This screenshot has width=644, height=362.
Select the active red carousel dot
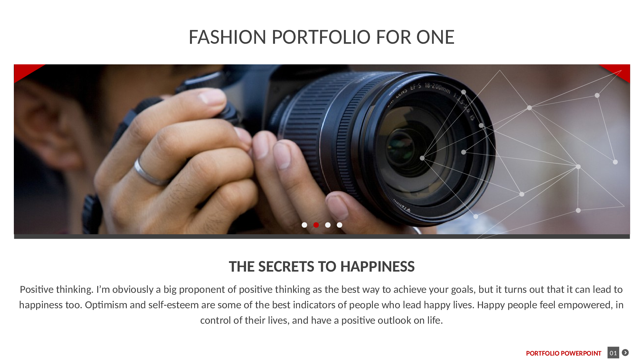tap(316, 225)
